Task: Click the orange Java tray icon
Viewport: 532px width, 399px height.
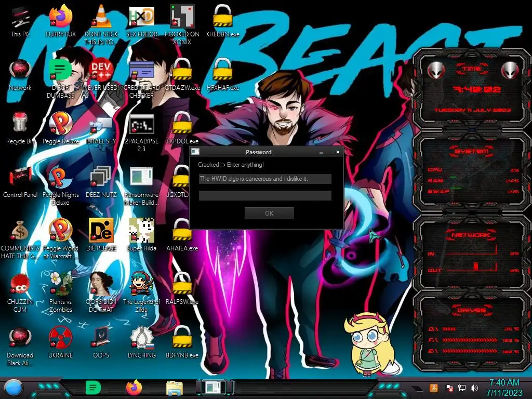Action: [433, 388]
